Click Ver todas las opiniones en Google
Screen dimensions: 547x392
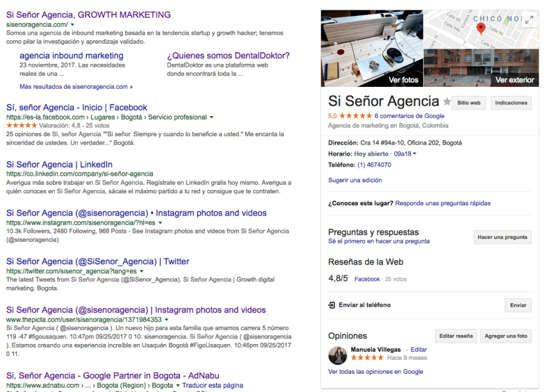[376, 372]
